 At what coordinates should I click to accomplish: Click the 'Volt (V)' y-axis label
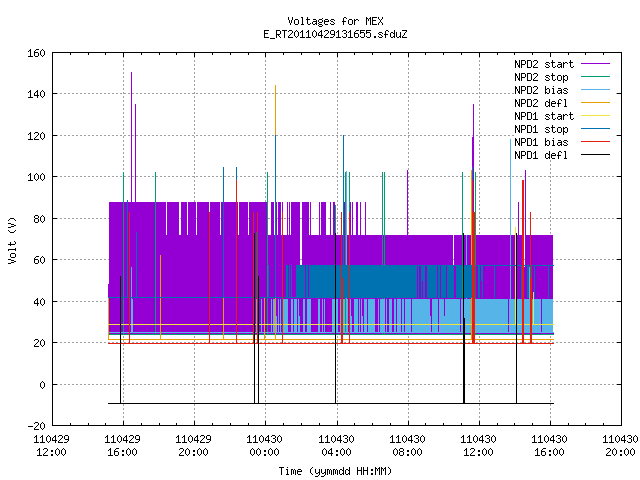click(13, 240)
